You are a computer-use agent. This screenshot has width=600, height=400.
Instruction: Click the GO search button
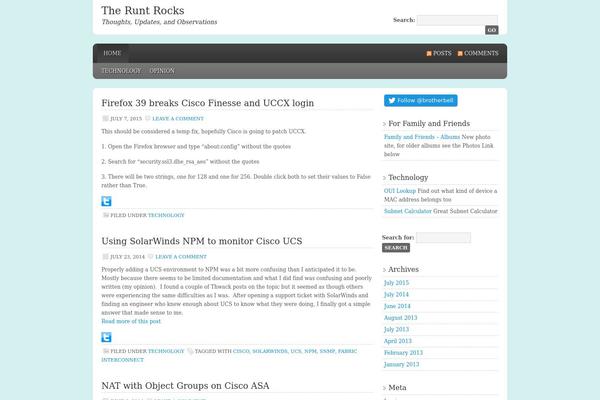pyautogui.click(x=492, y=30)
